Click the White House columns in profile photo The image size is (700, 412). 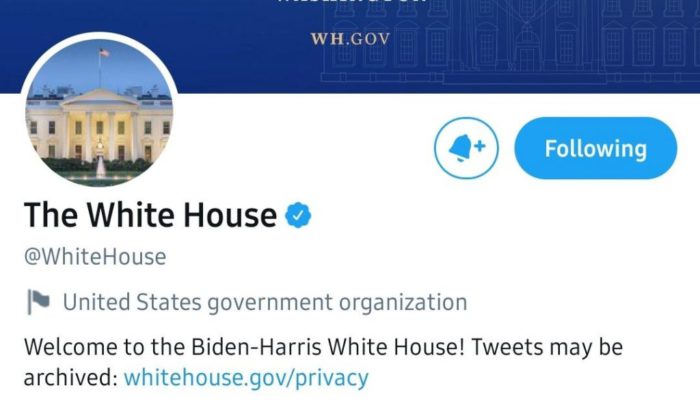click(x=99, y=130)
